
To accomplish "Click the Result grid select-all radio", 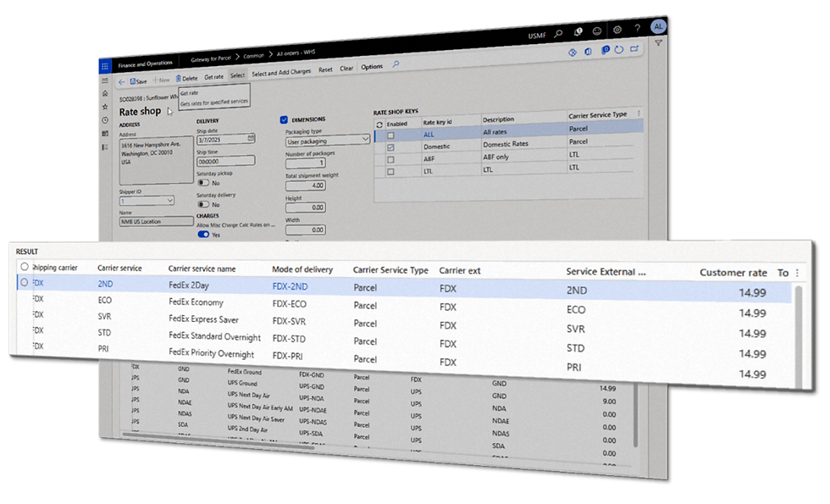I will point(25,267).
